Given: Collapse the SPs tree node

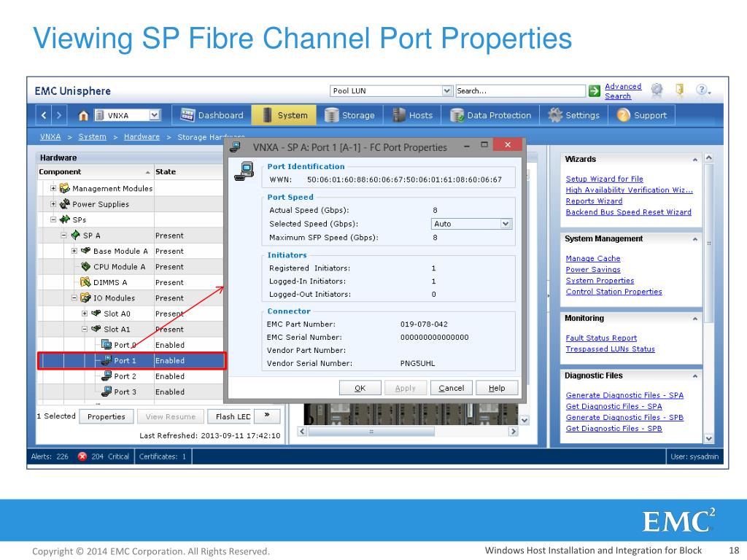Looking at the screenshot, I should pyautogui.click(x=53, y=219).
